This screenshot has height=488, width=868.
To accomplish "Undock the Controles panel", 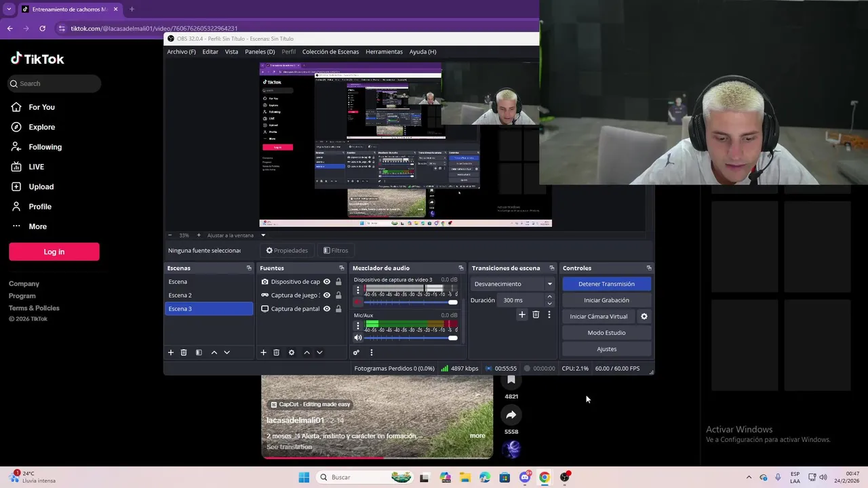I will [x=649, y=268].
